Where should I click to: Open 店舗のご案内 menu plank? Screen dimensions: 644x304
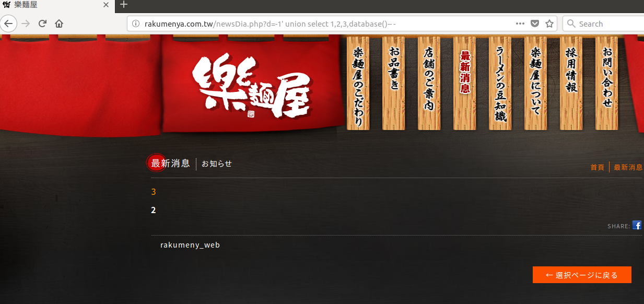point(429,83)
